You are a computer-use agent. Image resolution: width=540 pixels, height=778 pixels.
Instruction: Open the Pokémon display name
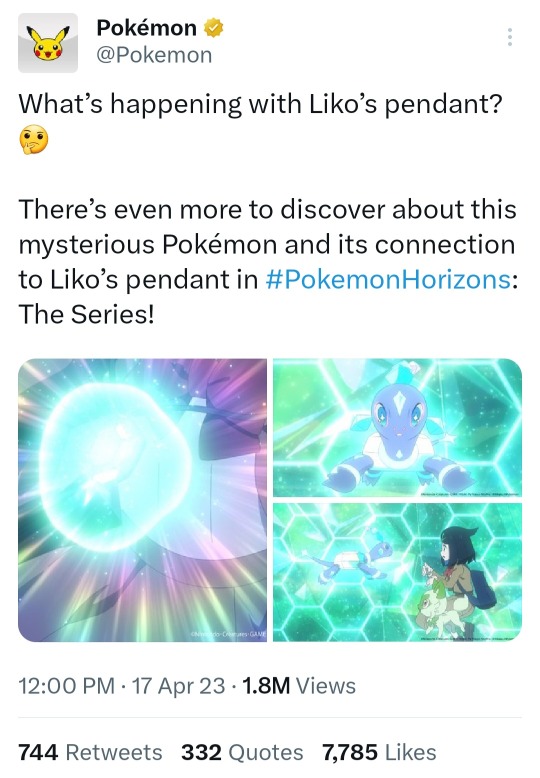pyautogui.click(x=146, y=28)
